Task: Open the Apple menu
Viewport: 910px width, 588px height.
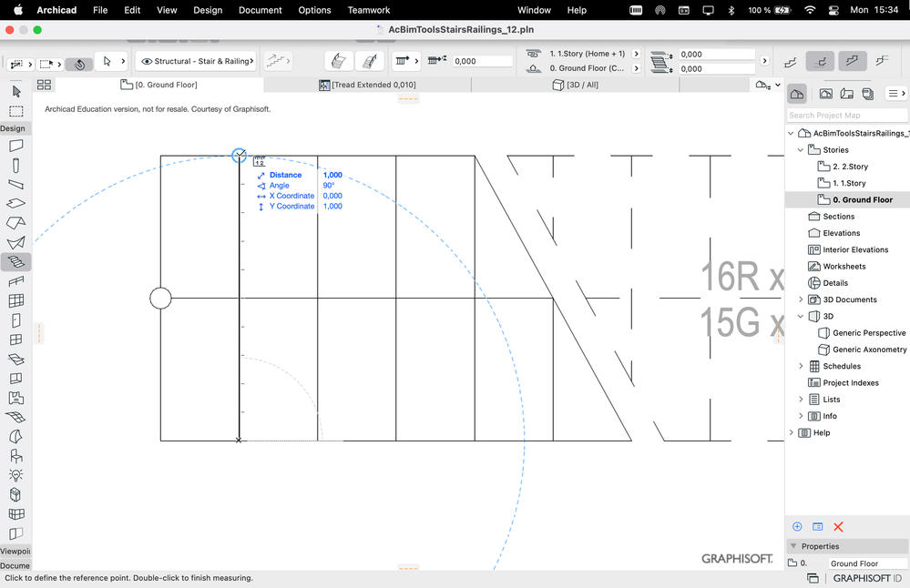Action: click(x=18, y=10)
